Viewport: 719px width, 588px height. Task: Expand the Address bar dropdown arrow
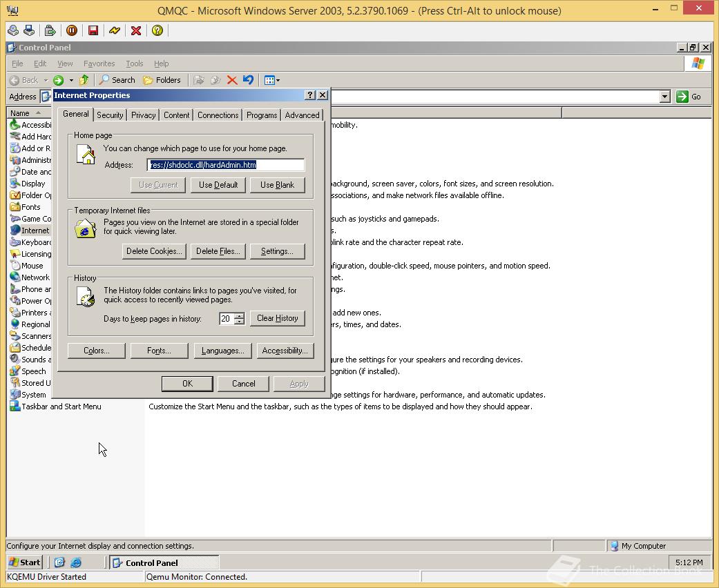(665, 97)
